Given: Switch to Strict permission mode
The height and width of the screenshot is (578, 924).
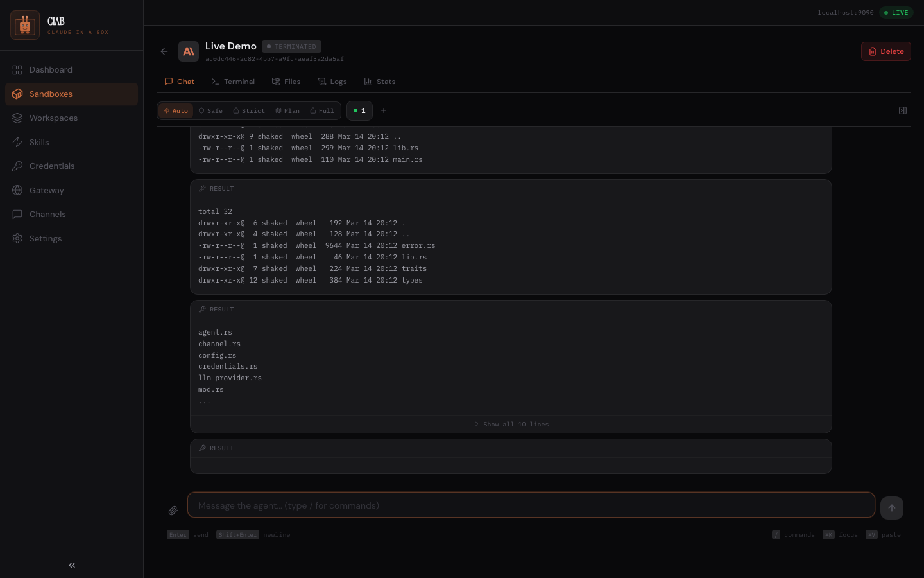Looking at the screenshot, I should coord(249,110).
